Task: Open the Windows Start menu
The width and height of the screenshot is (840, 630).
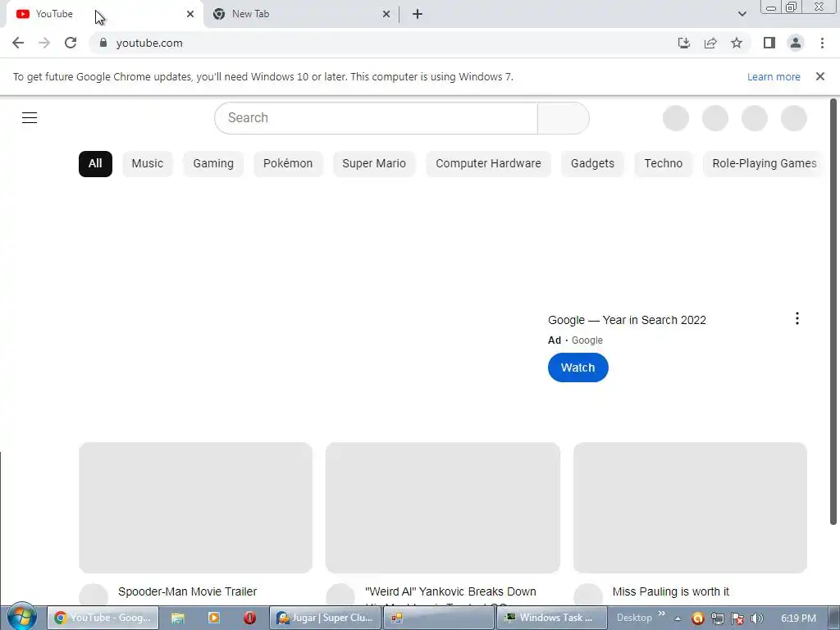Action: (21, 617)
